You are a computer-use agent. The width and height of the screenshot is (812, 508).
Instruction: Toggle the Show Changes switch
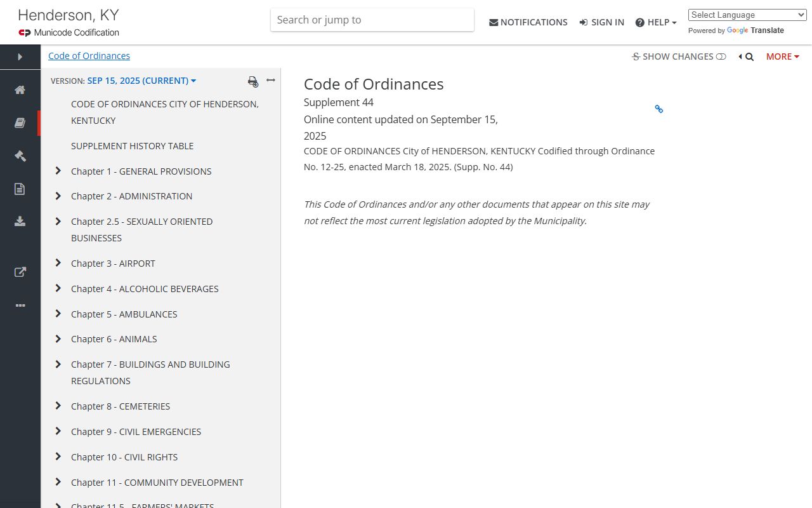[721, 57]
